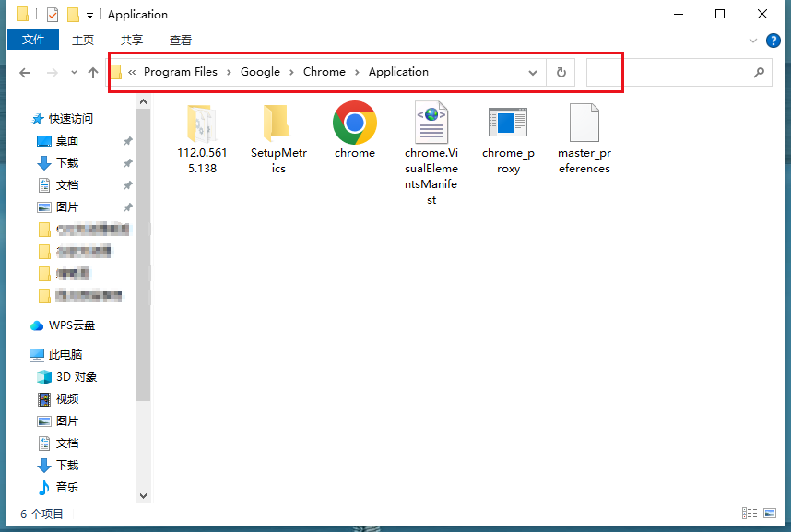Switch to the 查看 ribbon tab
The height and width of the screenshot is (532, 791).
point(181,40)
